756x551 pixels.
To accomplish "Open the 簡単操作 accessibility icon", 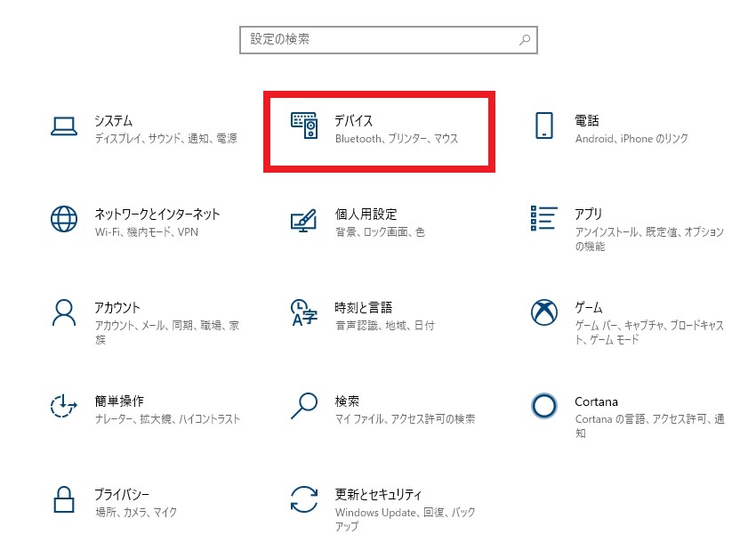I will pyautogui.click(x=64, y=406).
